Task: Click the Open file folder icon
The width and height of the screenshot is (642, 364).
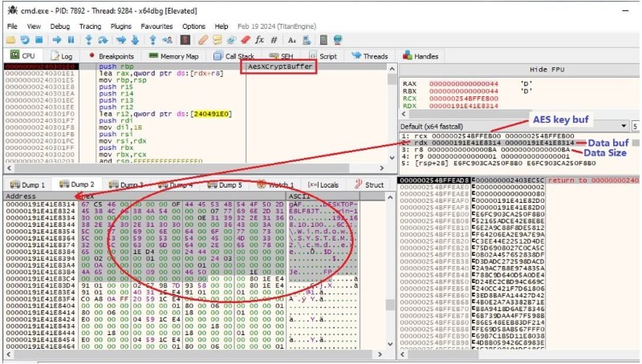Action: [9, 39]
